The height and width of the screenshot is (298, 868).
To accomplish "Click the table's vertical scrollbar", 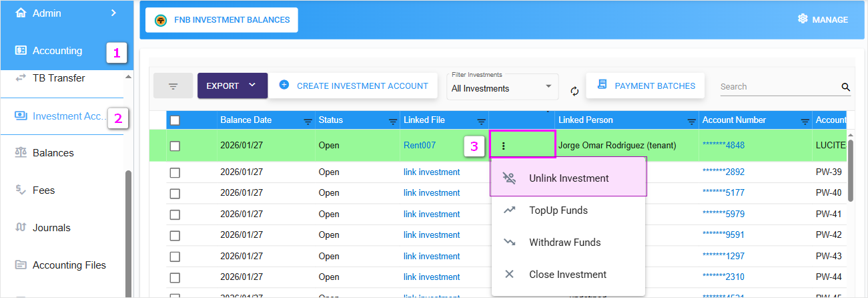I will [850, 170].
